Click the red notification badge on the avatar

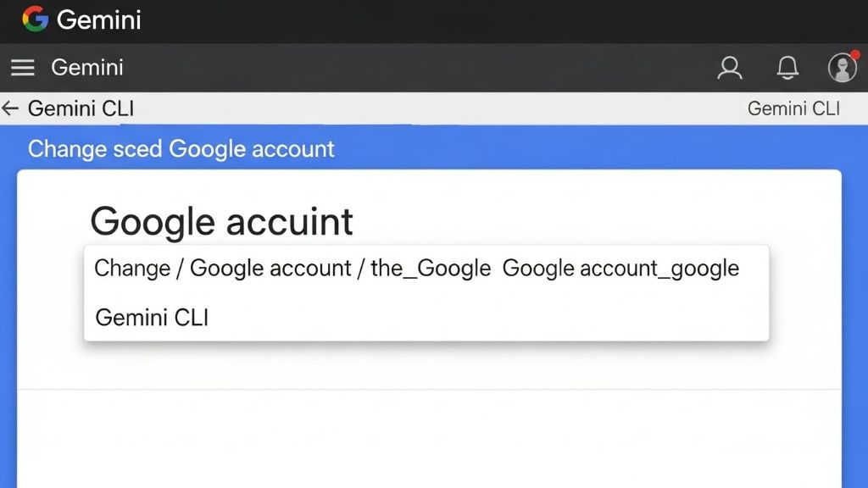(854, 53)
